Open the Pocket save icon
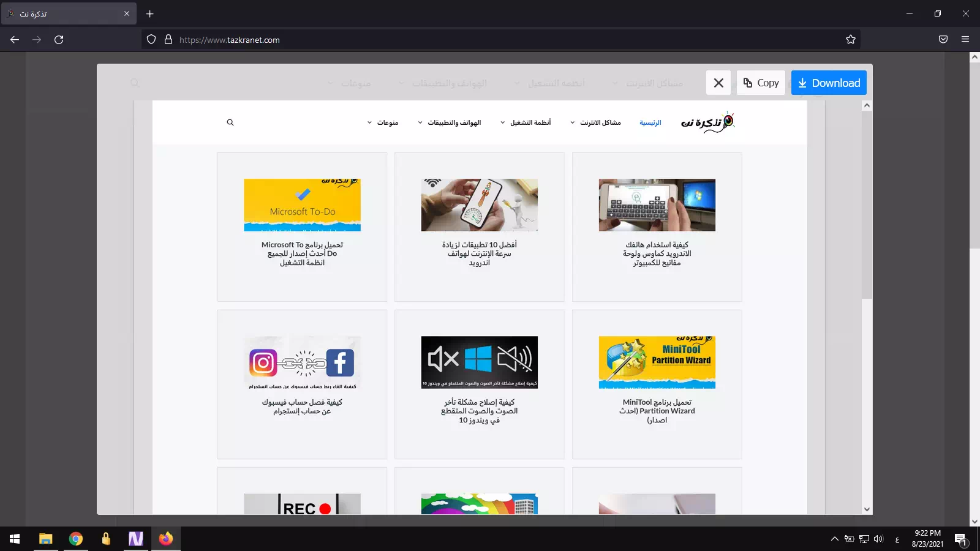The image size is (980, 551). 943,40
